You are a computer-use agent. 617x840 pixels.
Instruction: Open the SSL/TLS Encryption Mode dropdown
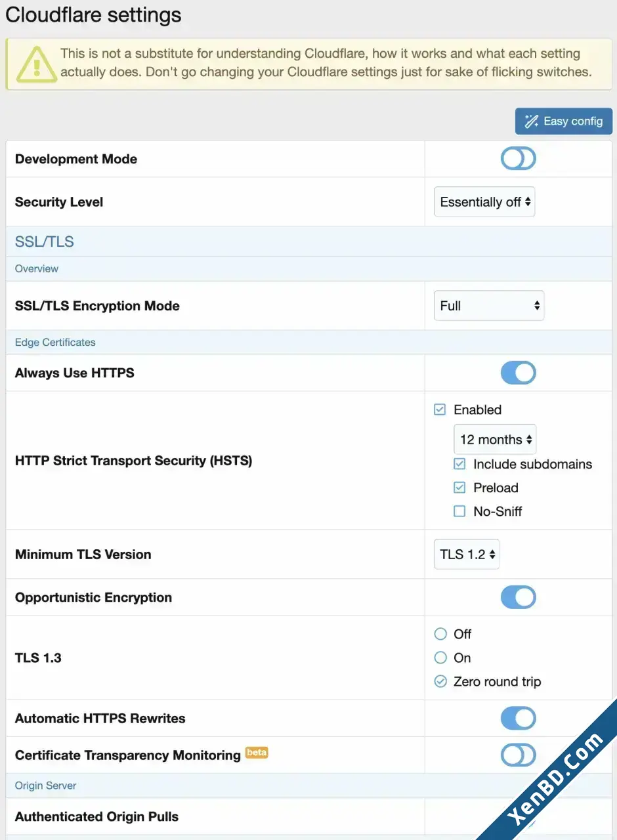[489, 306]
